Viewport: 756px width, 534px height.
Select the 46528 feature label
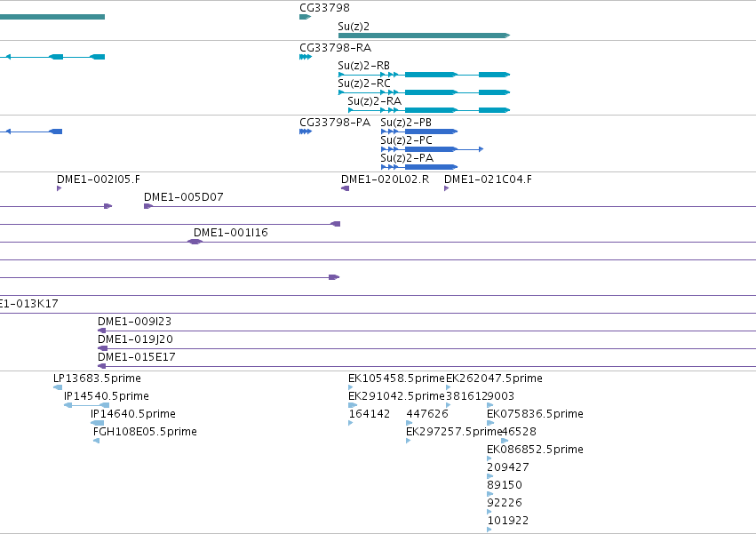click(x=519, y=432)
